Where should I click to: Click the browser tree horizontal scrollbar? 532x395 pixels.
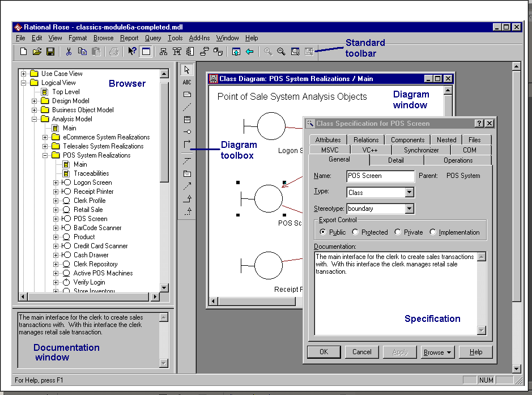click(89, 297)
